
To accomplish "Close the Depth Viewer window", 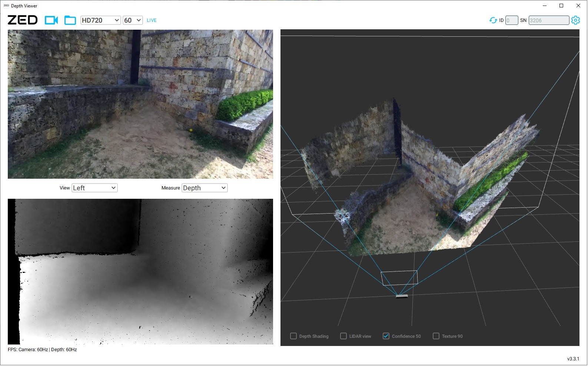I will pyautogui.click(x=578, y=6).
